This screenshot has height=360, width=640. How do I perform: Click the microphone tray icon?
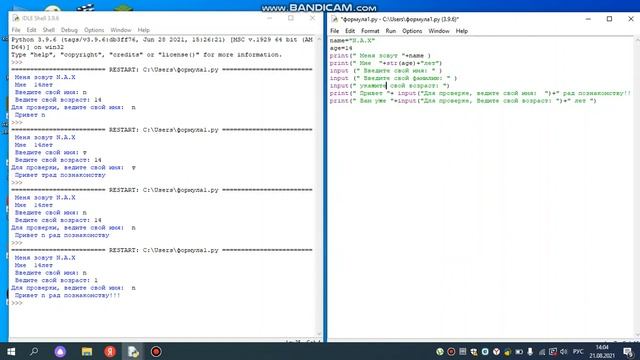coord(530,351)
